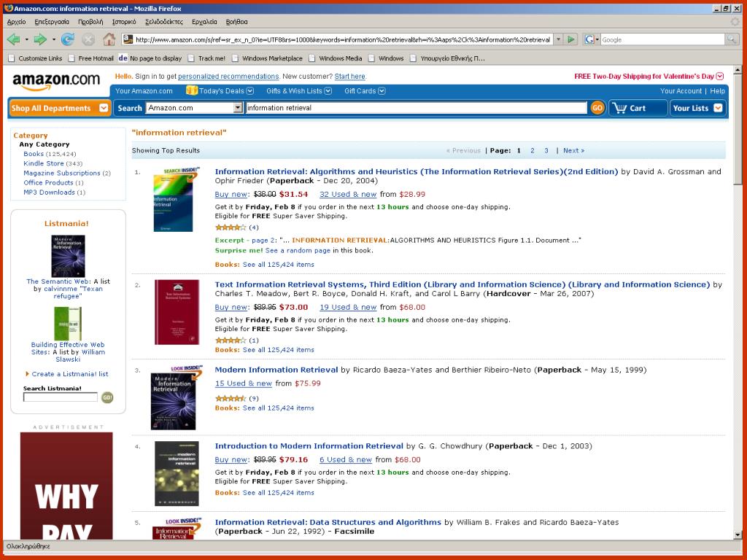Click the personalized recommendations link
The height and width of the screenshot is (560, 747).
228,76
